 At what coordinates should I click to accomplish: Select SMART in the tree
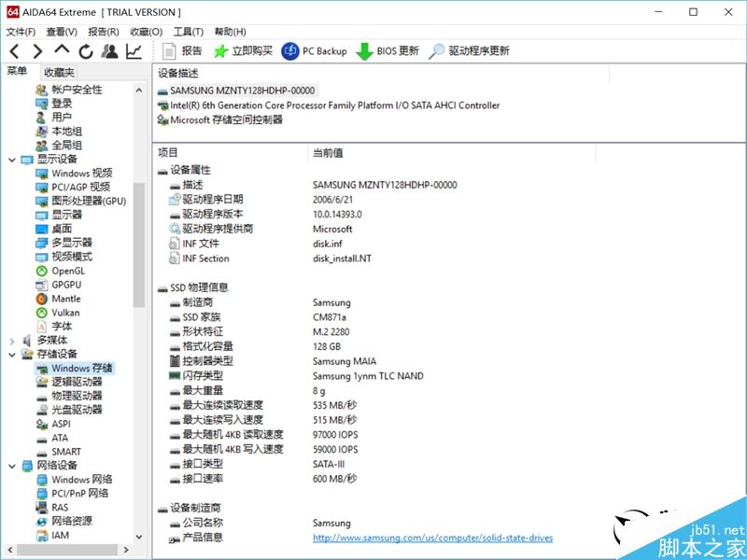tap(59, 452)
